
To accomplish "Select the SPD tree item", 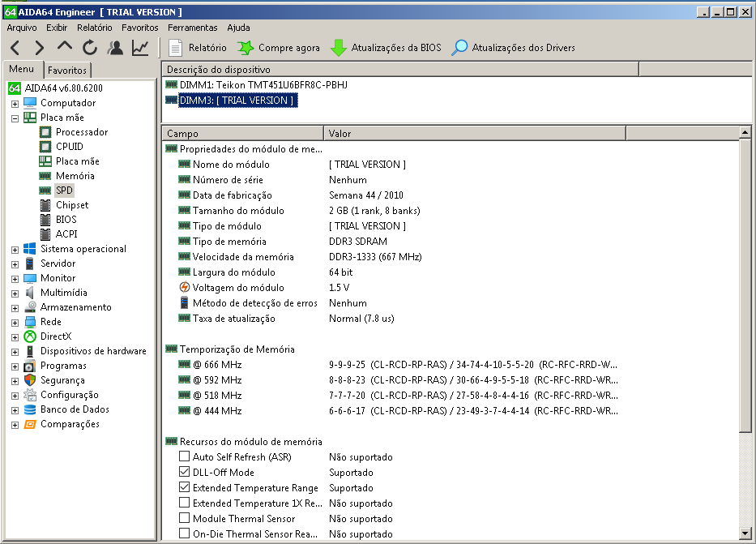I will click(x=64, y=191).
